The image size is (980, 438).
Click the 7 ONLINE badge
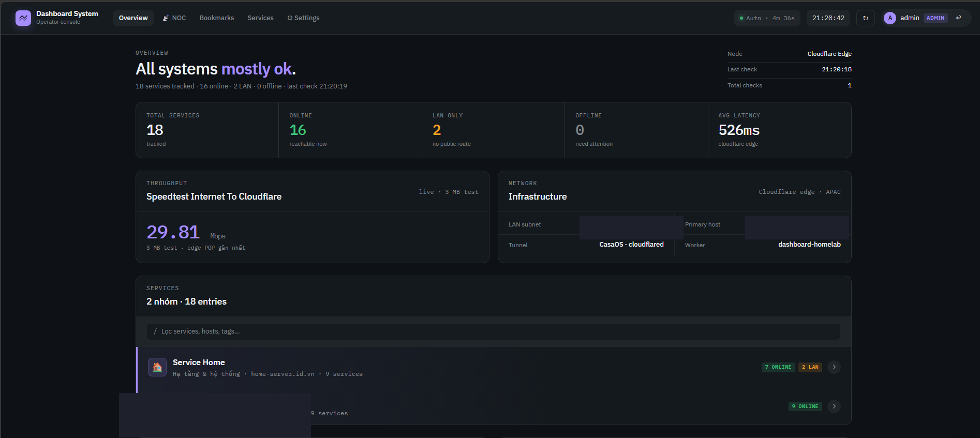pos(778,367)
